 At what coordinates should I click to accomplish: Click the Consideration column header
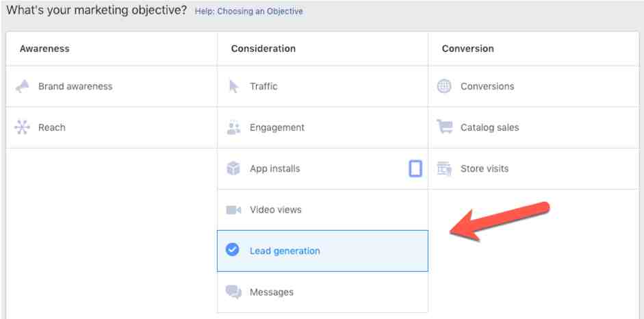click(263, 49)
